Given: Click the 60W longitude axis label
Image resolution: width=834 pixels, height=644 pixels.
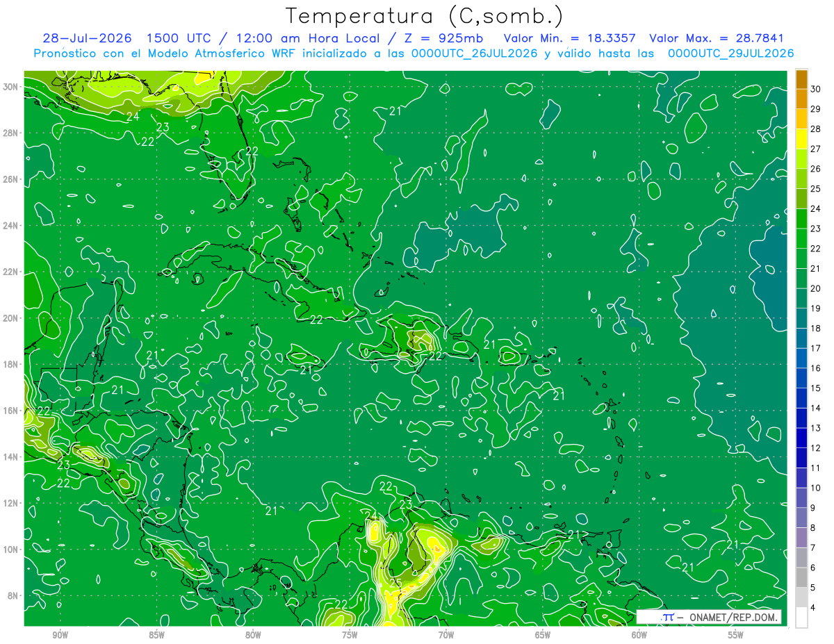Looking at the screenshot, I should pyautogui.click(x=639, y=635).
